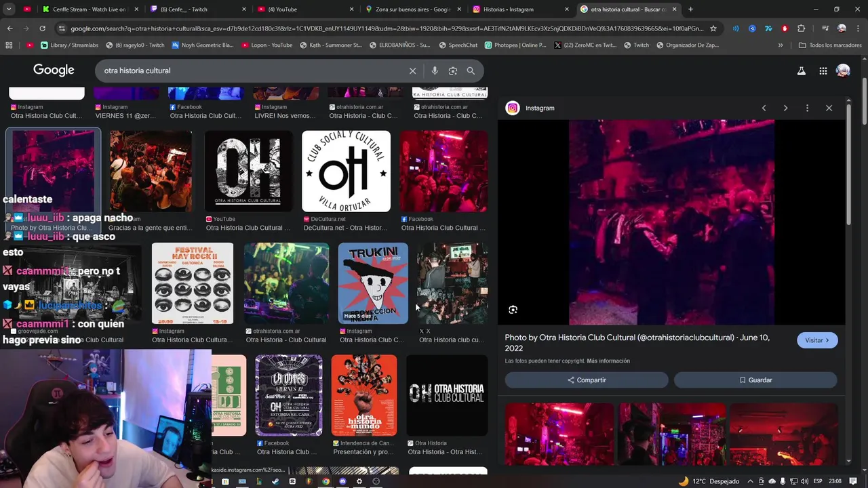Start a voice search with the microphone
This screenshot has height=488, width=868.
pyautogui.click(x=435, y=70)
